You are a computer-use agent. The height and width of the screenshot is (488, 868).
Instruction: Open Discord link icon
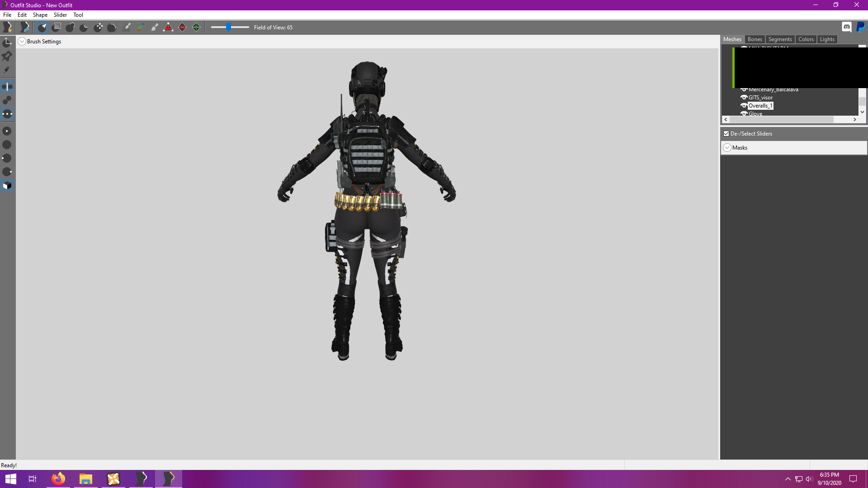[846, 27]
